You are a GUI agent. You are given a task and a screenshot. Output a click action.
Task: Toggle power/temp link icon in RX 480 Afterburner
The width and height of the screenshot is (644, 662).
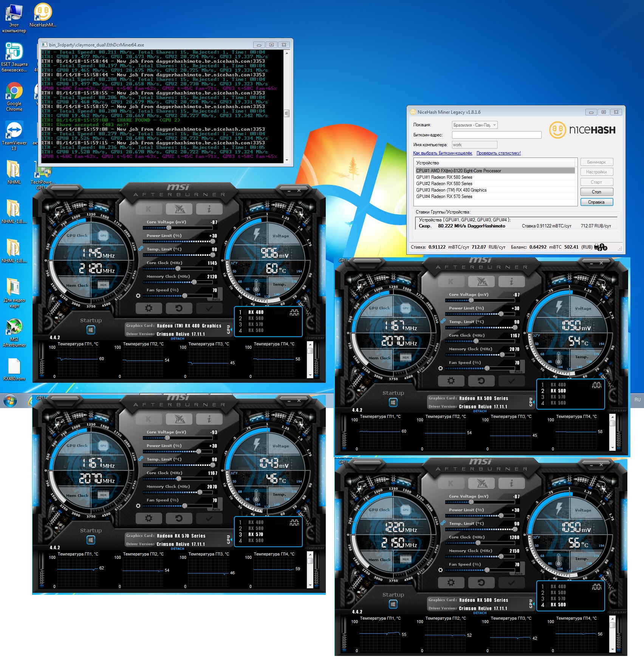pyautogui.click(x=140, y=249)
